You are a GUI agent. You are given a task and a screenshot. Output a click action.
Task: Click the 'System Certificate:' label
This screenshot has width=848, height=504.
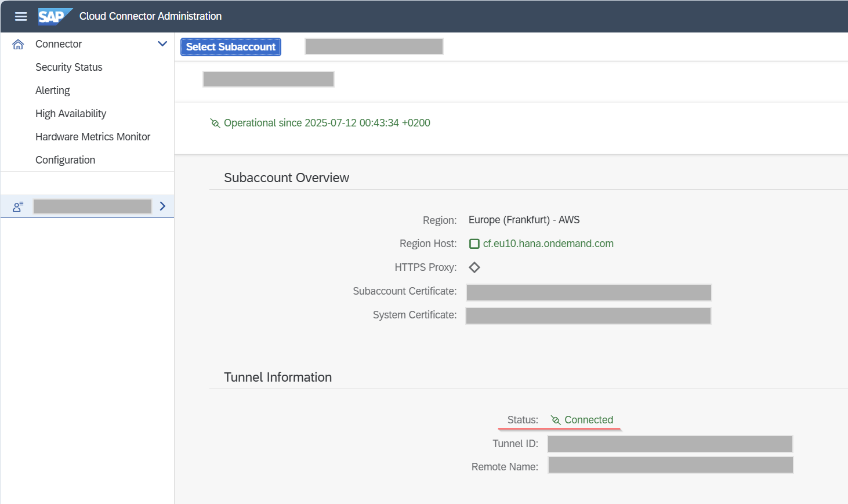tap(415, 315)
